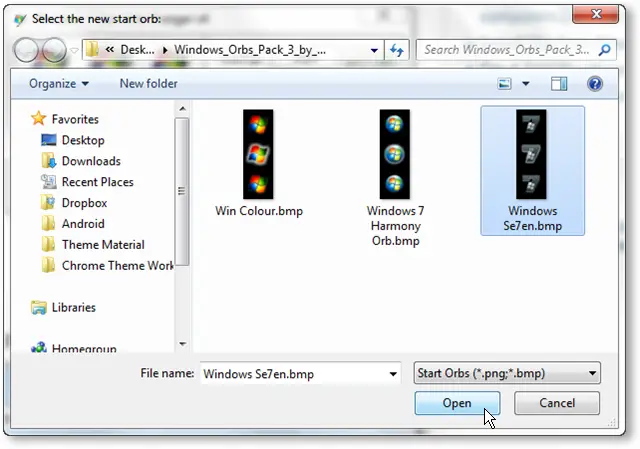This screenshot has width=640, height=449.
Task: Click the Theme Material folder icon
Action: (48, 245)
